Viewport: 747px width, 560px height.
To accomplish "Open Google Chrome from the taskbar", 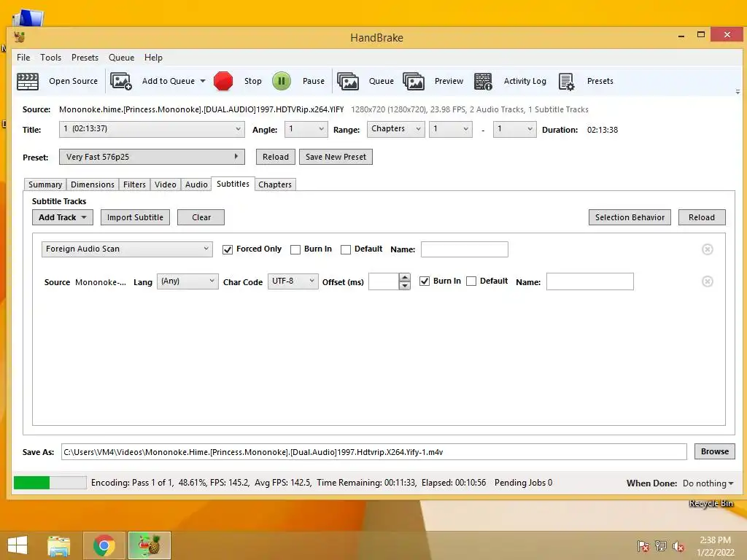I will tap(104, 545).
